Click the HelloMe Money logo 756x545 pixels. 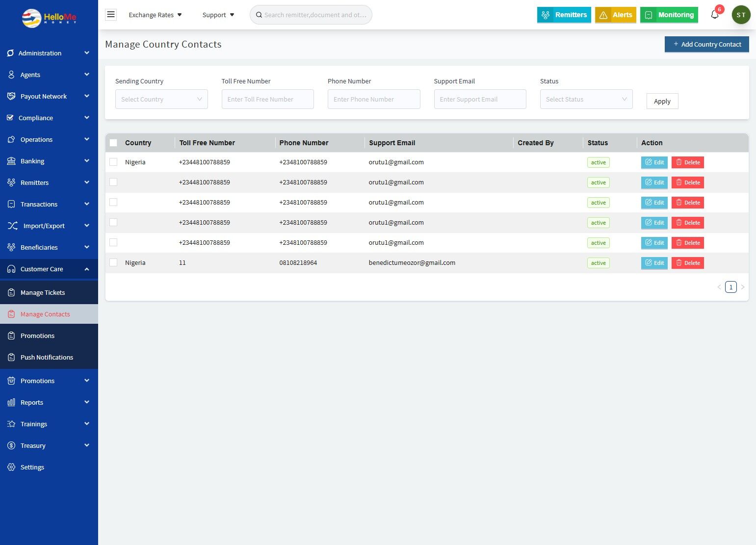[49, 18]
